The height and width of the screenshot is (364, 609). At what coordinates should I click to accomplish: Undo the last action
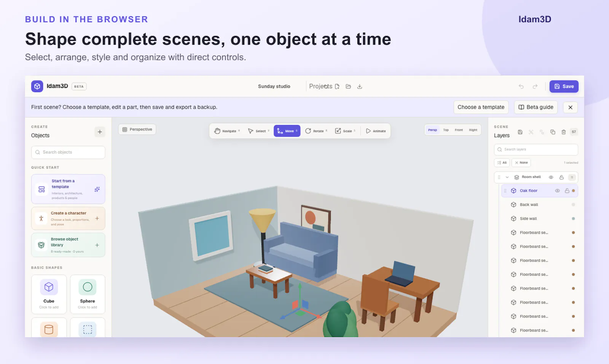tap(521, 87)
